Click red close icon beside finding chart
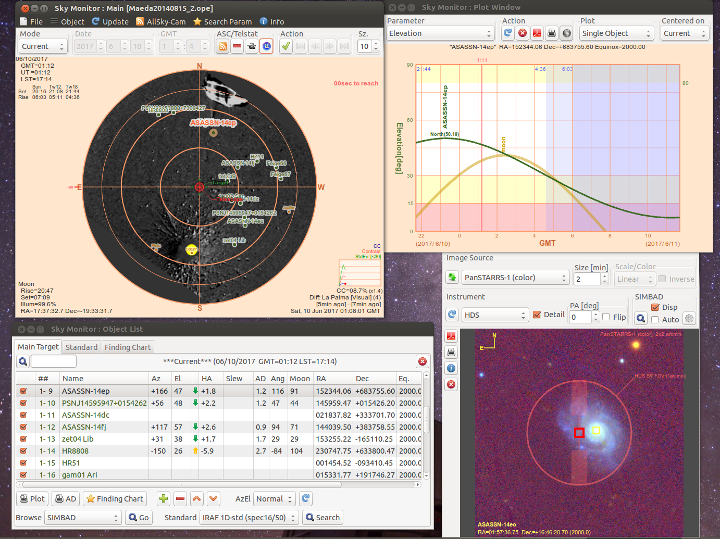Screen dimensions: 720x539 (451, 384)
